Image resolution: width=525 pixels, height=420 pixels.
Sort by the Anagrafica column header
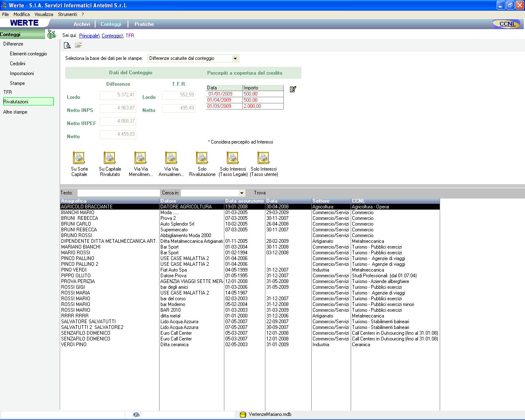click(110, 201)
